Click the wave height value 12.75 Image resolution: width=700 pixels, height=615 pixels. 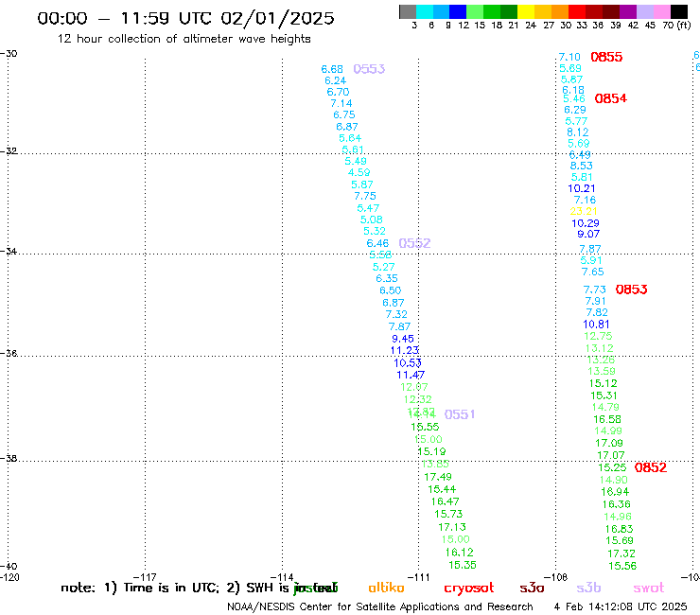(x=598, y=336)
